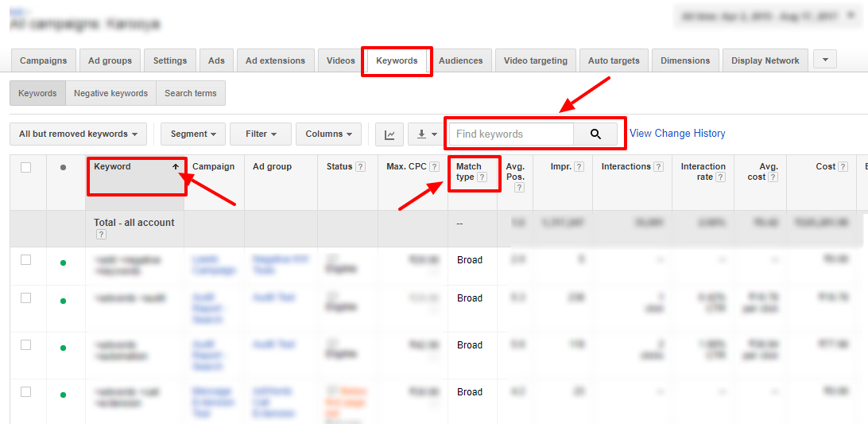The height and width of the screenshot is (424, 868).
Task: Click green status dot in second row
Action: click(63, 301)
